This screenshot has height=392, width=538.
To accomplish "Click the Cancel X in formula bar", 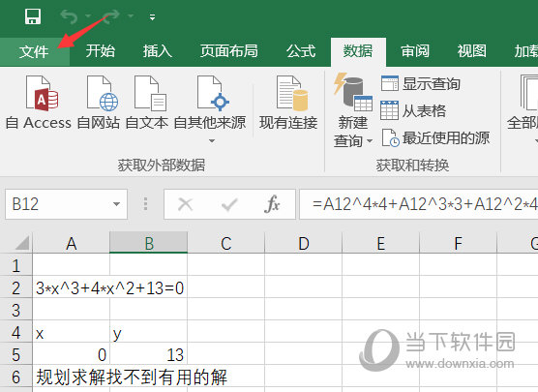I will point(186,204).
